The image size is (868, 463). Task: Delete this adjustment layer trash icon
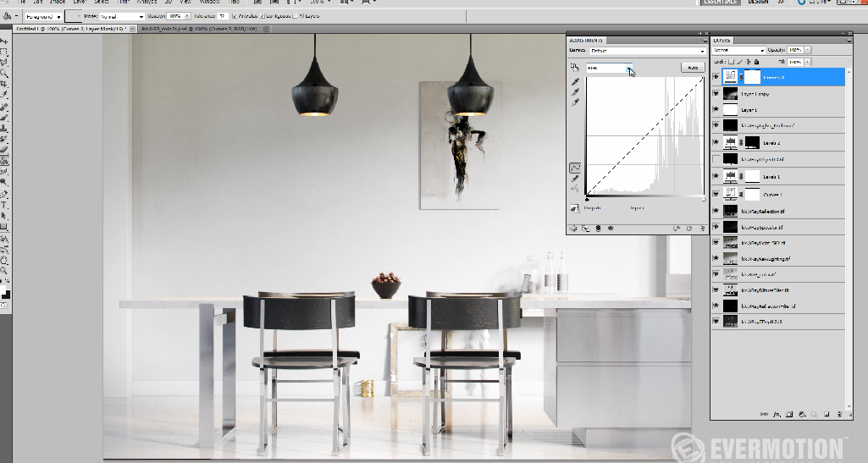click(703, 229)
